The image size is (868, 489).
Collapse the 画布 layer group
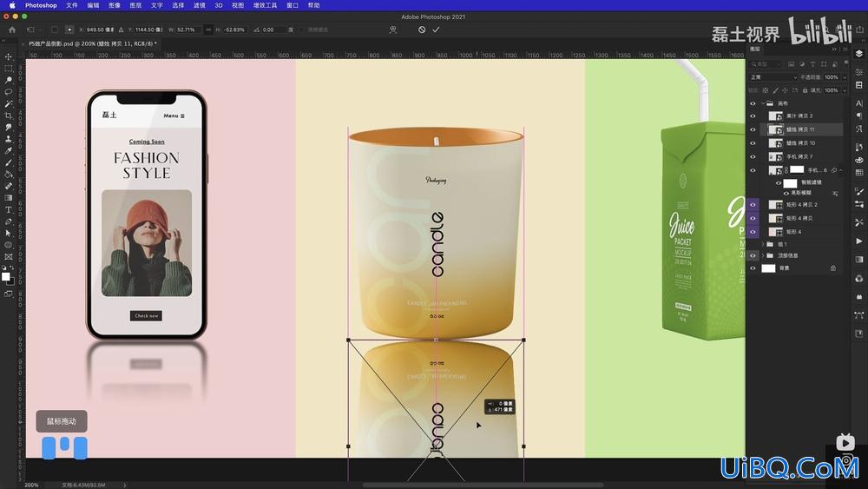coord(763,103)
